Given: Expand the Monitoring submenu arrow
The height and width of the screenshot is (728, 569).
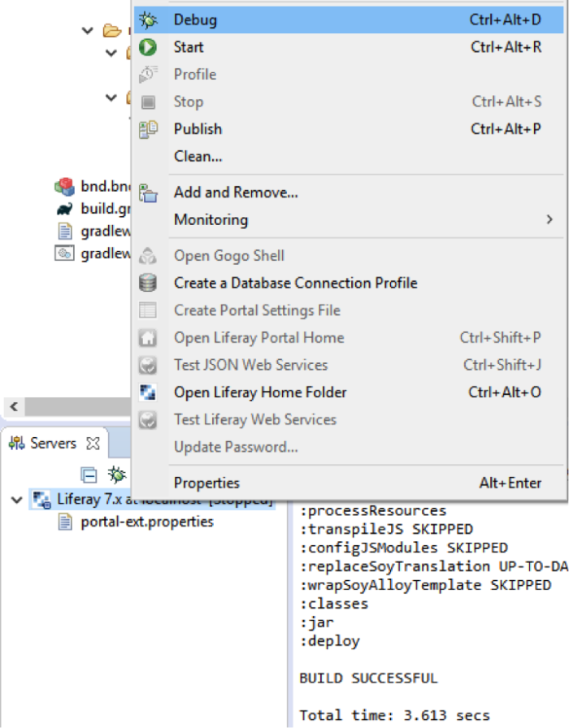Looking at the screenshot, I should point(549,219).
